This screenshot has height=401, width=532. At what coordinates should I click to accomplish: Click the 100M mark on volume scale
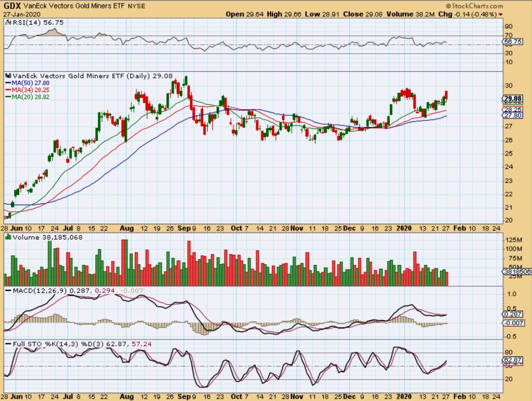[513, 249]
